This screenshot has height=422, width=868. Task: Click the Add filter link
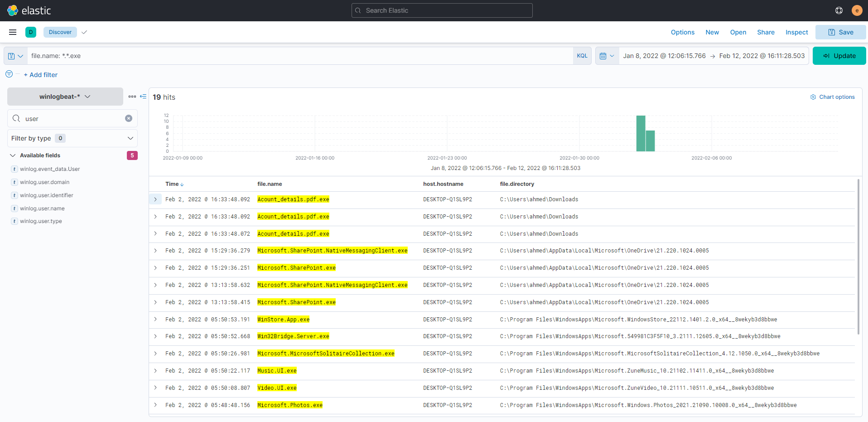tap(41, 75)
